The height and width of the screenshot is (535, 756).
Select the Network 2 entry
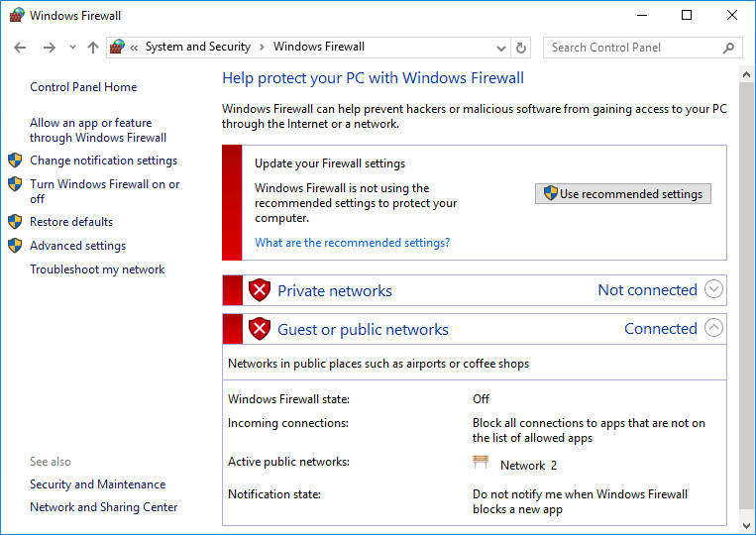pyautogui.click(x=528, y=465)
